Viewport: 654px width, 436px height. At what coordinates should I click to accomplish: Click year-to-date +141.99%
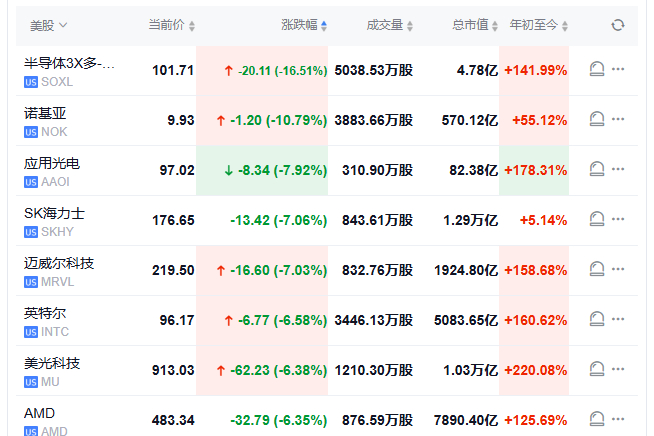click(x=536, y=70)
